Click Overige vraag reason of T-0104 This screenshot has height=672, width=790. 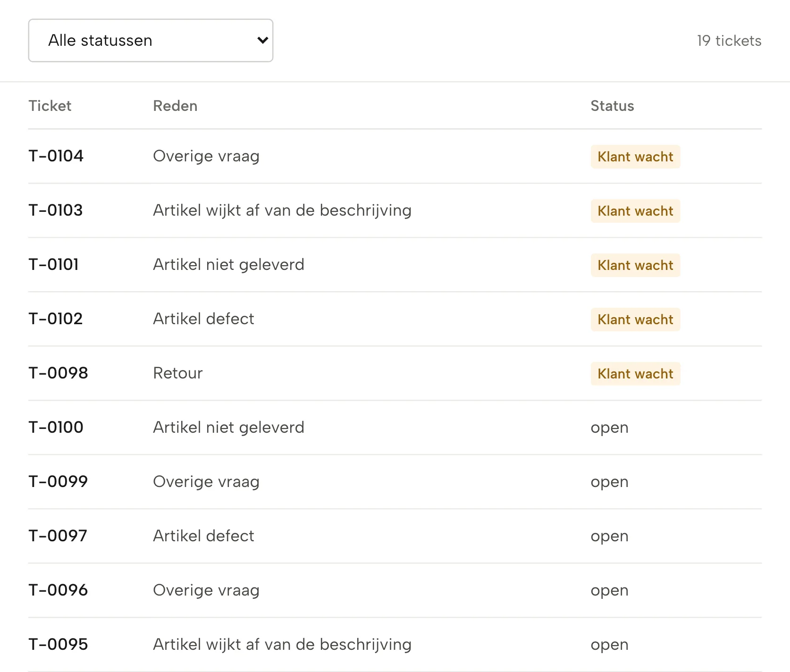click(x=206, y=156)
